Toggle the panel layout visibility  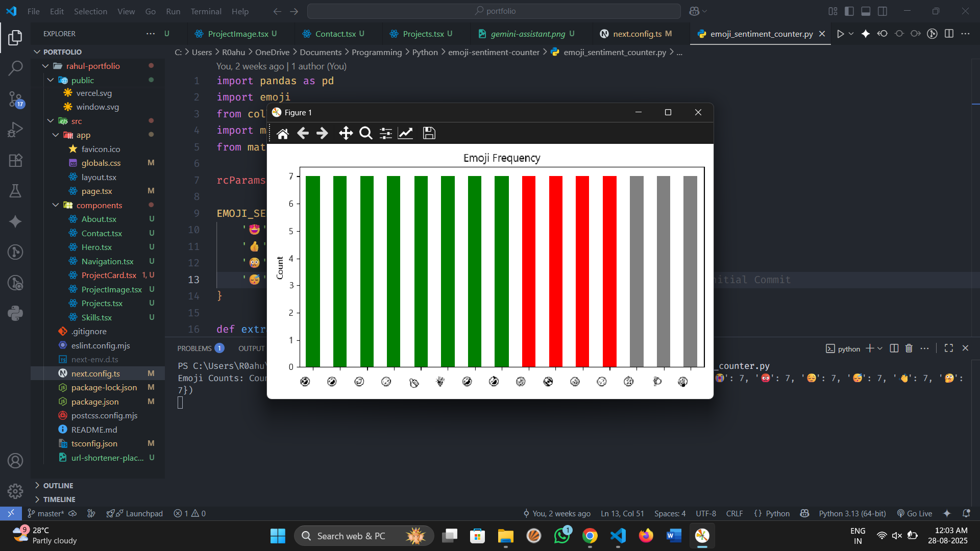pos(866,11)
